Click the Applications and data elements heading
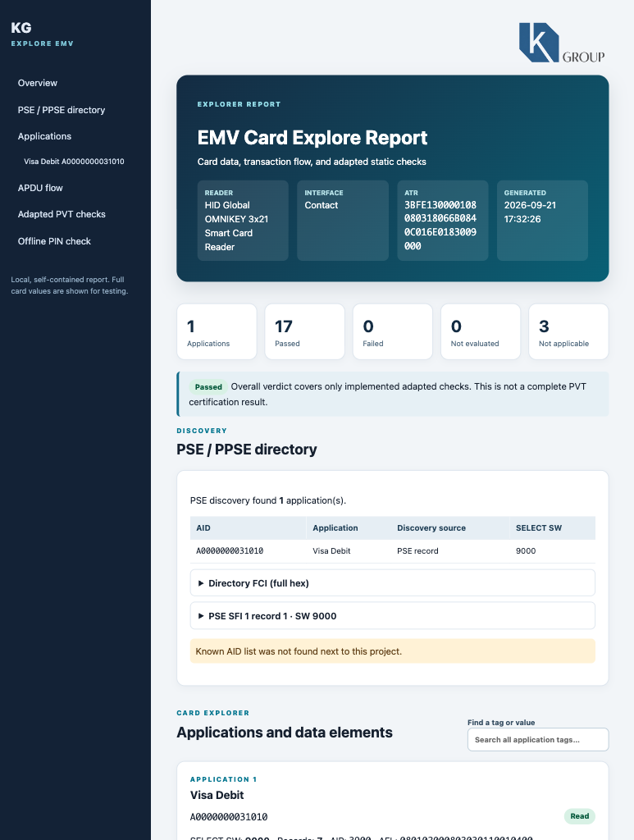This screenshot has width=634, height=840. pos(285,733)
